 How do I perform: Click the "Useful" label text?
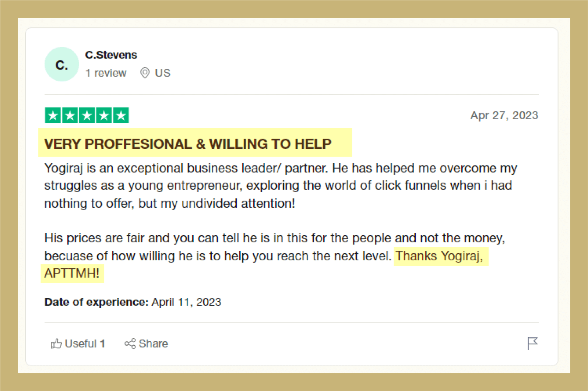tap(80, 344)
